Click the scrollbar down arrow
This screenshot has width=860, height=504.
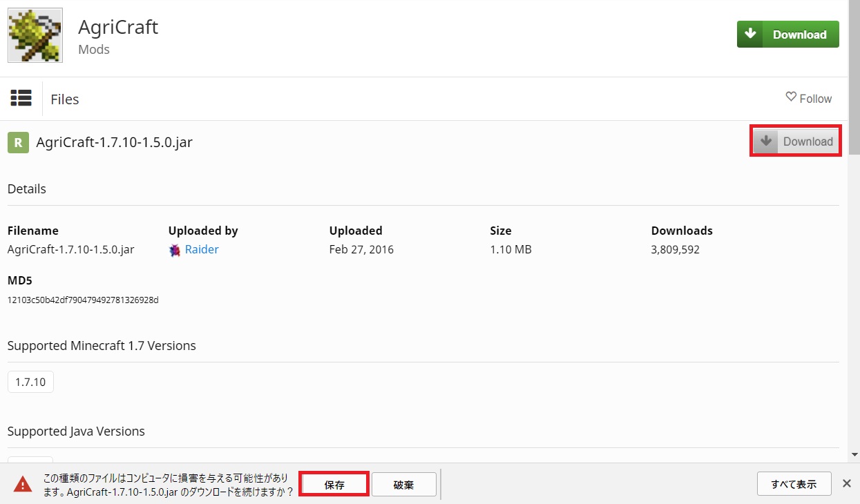[x=854, y=454]
